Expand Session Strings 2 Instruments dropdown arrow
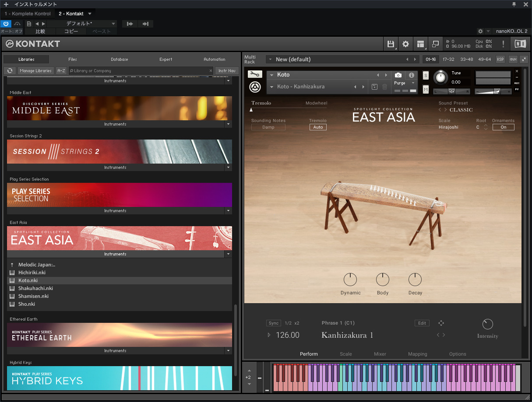 coord(228,168)
